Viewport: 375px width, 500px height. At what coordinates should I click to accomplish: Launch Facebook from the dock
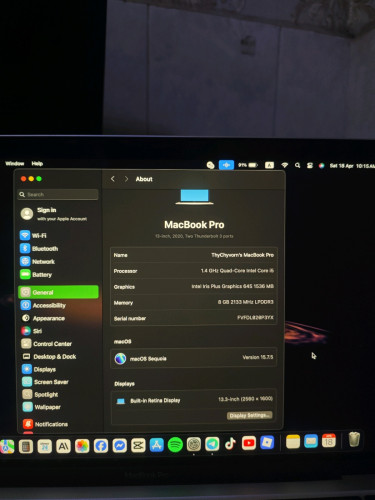coord(101,446)
